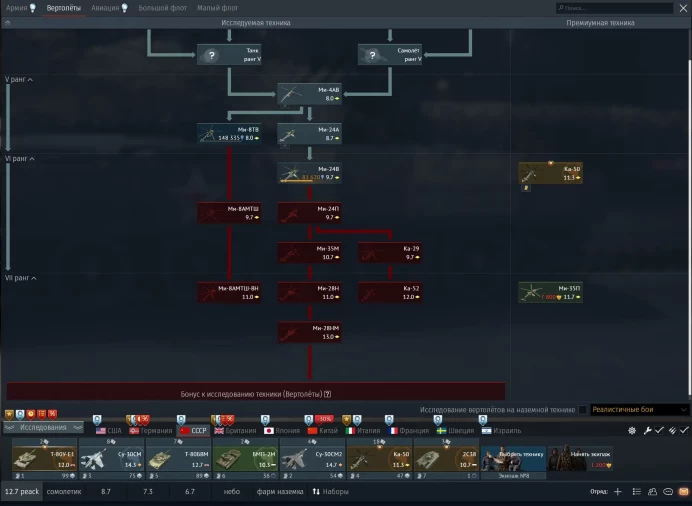Choose the Швеция nation
The width and height of the screenshot is (692, 506).
[455, 431]
